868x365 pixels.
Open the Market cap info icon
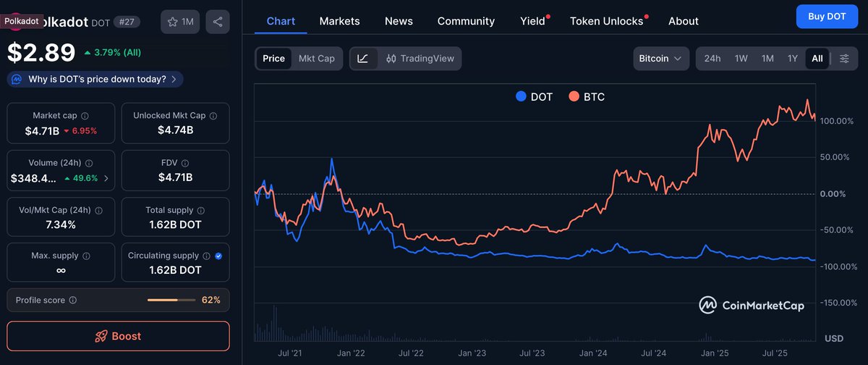(85, 116)
